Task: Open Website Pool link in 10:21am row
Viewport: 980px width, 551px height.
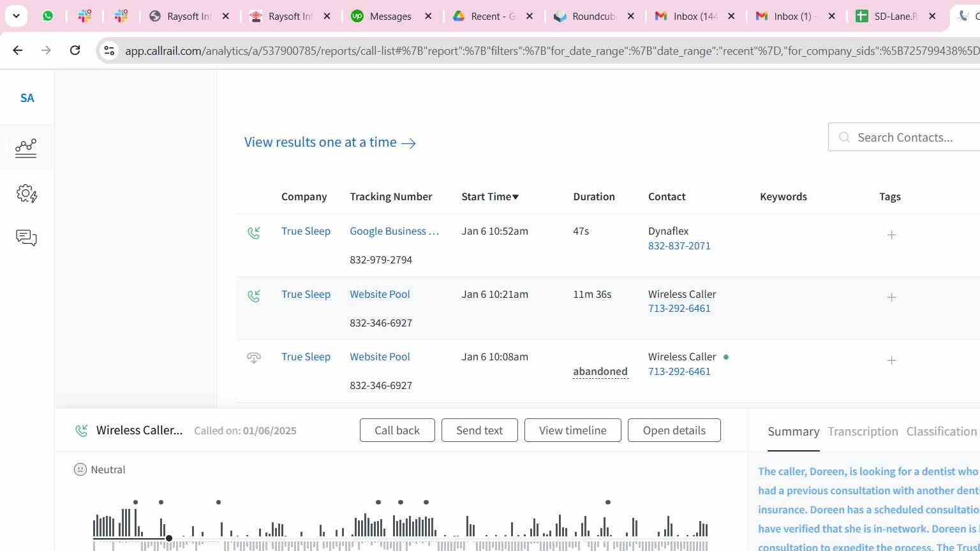Action: coord(380,294)
